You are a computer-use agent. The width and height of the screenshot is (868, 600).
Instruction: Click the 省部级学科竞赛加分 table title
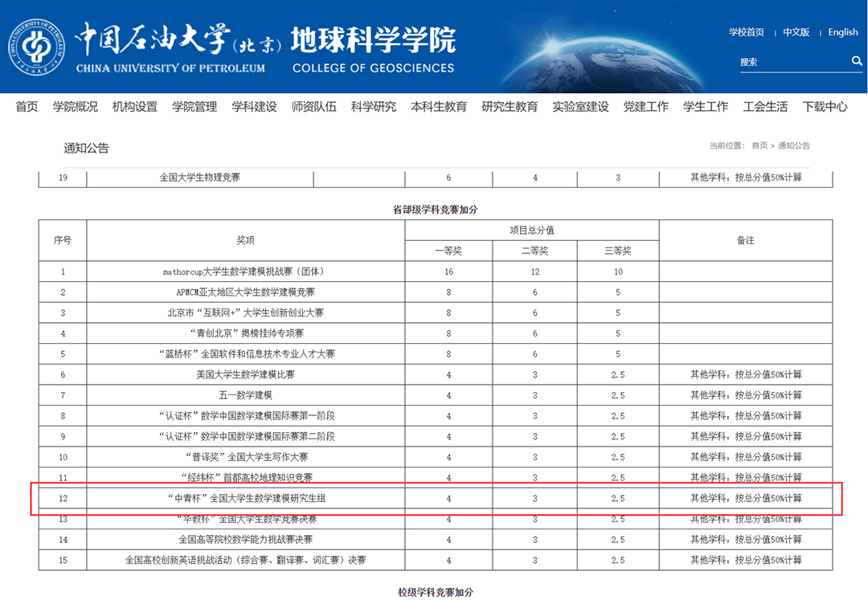point(435,209)
